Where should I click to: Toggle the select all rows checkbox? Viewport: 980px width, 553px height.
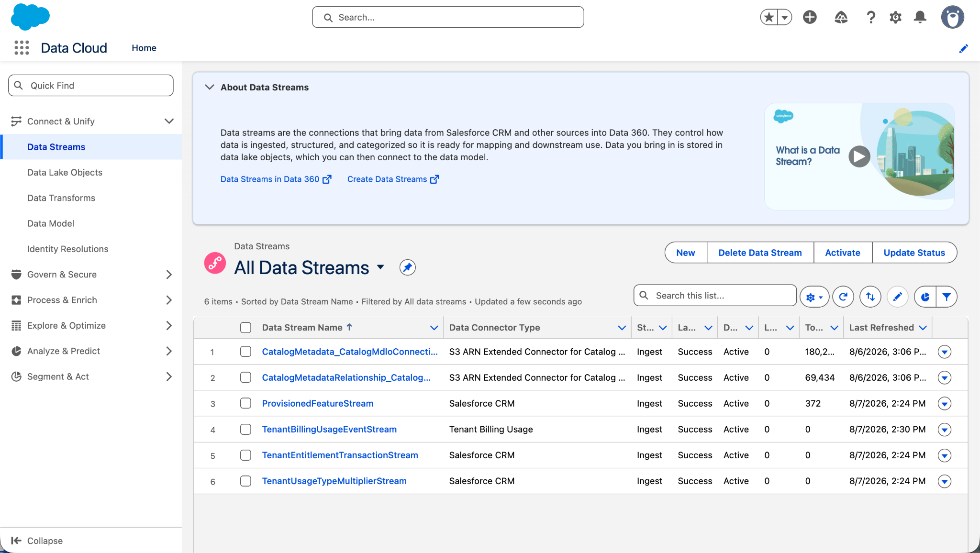tap(245, 328)
